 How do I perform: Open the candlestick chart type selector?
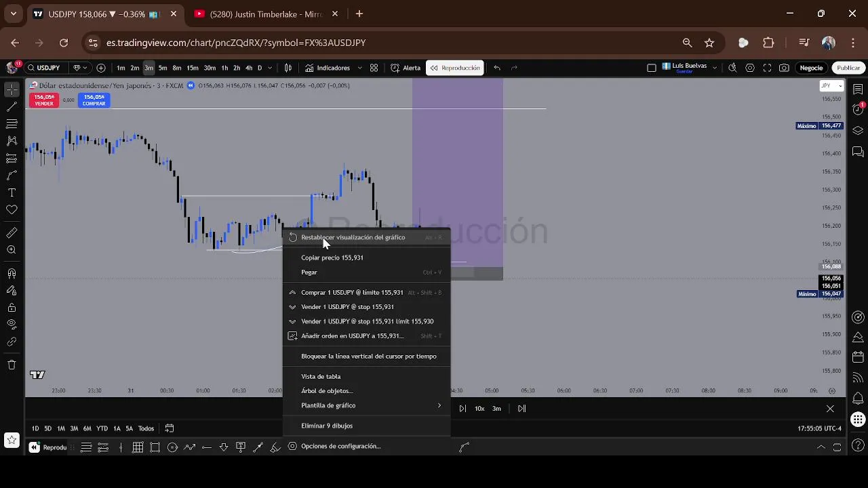(x=288, y=68)
